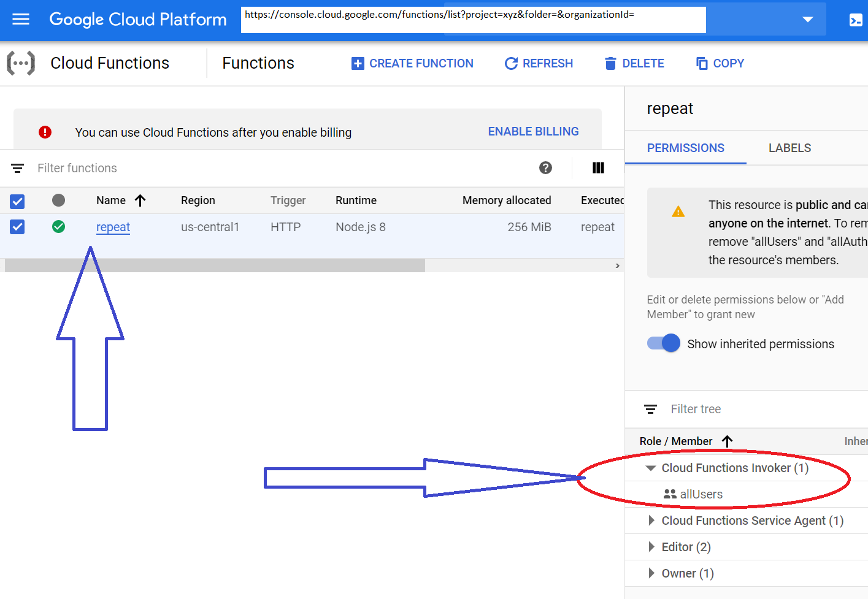Click the REFRESH button
This screenshot has width=868, height=599.
tap(539, 63)
